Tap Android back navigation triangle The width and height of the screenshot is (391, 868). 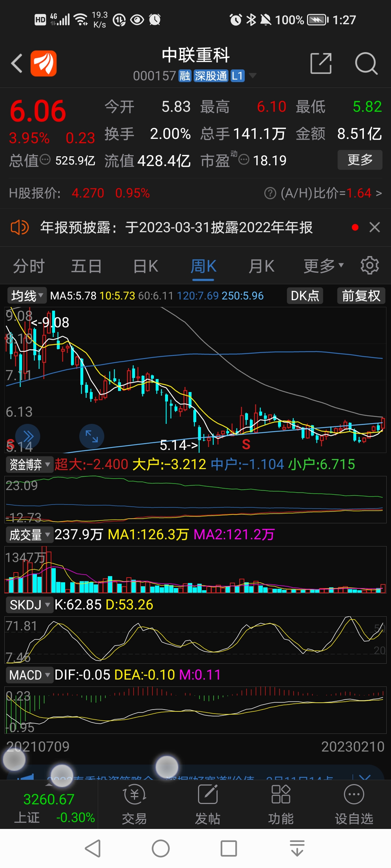tap(93, 848)
